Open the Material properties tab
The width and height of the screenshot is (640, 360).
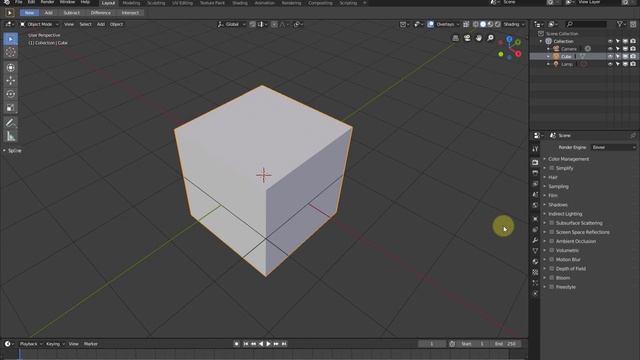tap(535, 262)
